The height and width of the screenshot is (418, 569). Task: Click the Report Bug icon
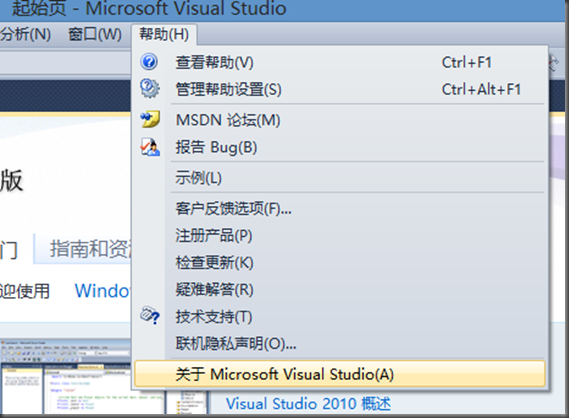[150, 147]
